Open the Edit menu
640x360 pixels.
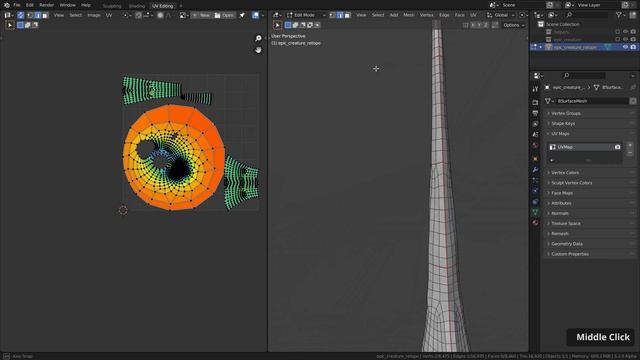tap(30, 5)
